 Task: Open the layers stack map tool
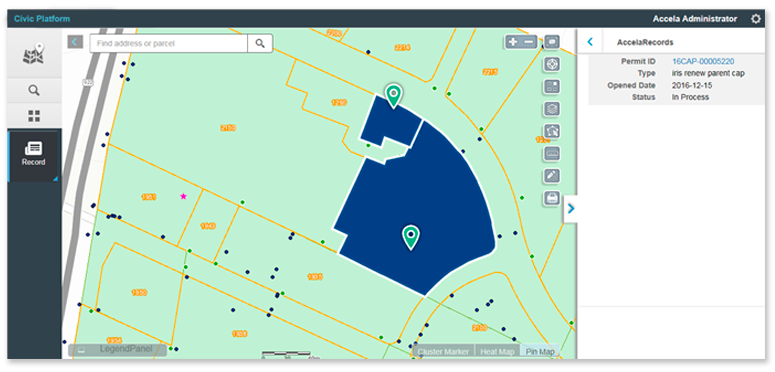pos(552,109)
